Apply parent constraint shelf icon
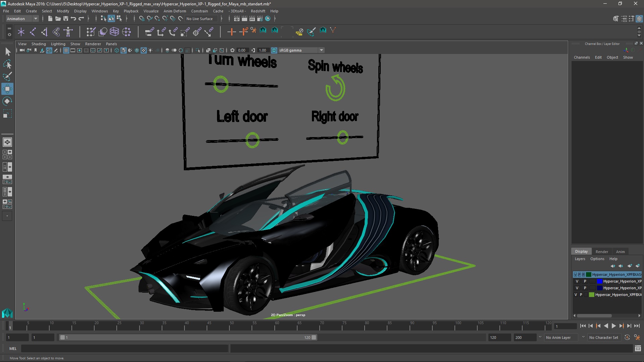 (149, 32)
